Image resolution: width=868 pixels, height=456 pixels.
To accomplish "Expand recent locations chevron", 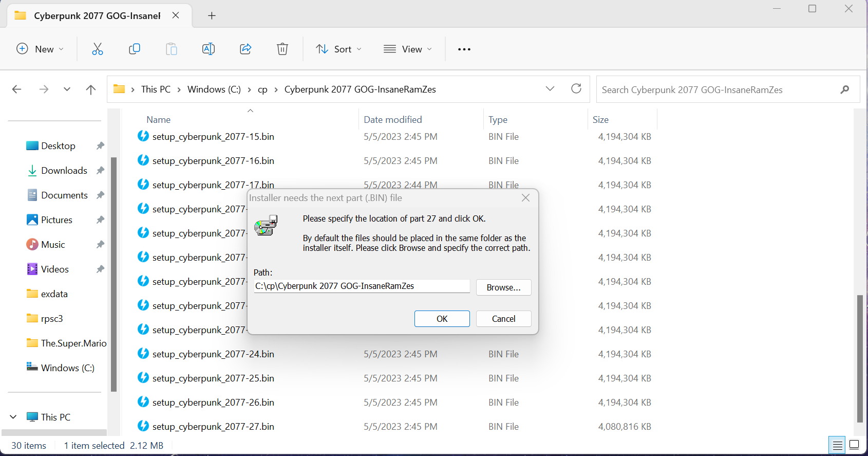I will pyautogui.click(x=67, y=89).
